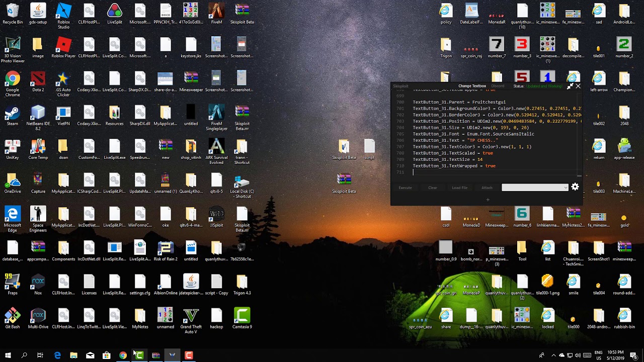This screenshot has height=362, width=644.
Task: Select the JJSploit desktop icon
Action: (216, 217)
